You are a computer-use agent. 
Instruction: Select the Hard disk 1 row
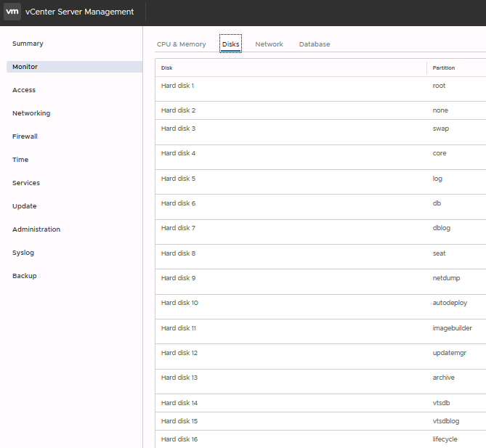[320, 89]
